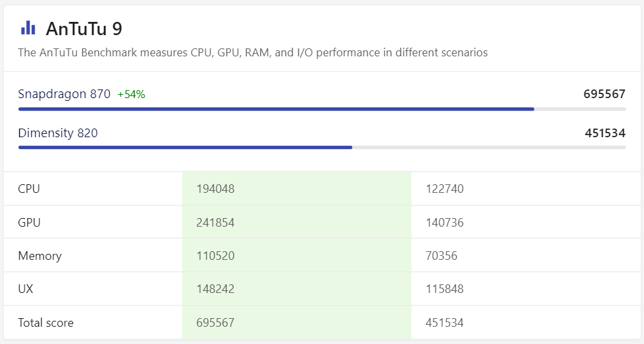The image size is (644, 344).
Task: Click the Dimensity 820 score progress bar
Action: pyautogui.click(x=322, y=147)
